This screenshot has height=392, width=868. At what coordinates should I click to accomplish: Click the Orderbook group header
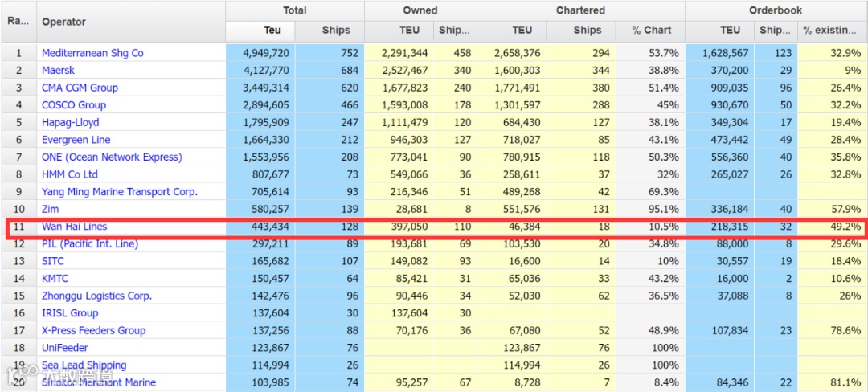tap(776, 10)
